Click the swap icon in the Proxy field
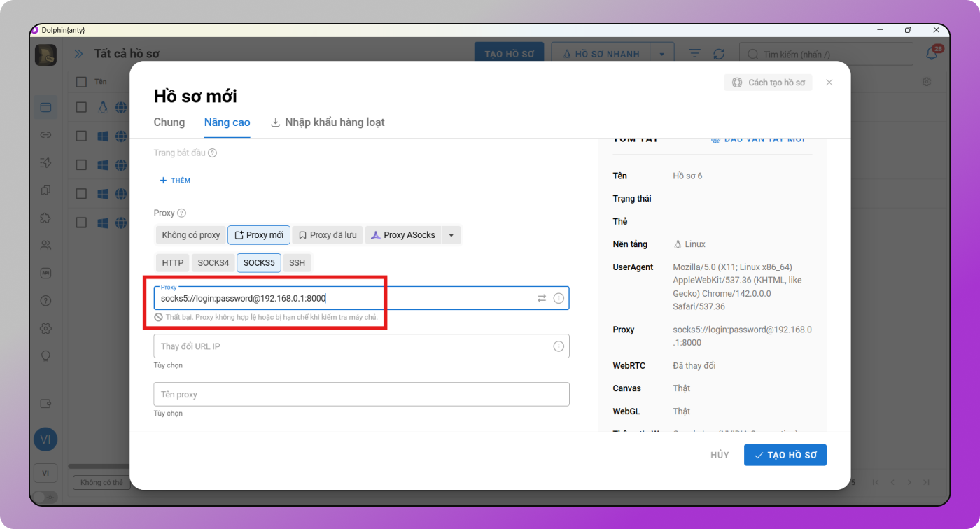 [541, 298]
